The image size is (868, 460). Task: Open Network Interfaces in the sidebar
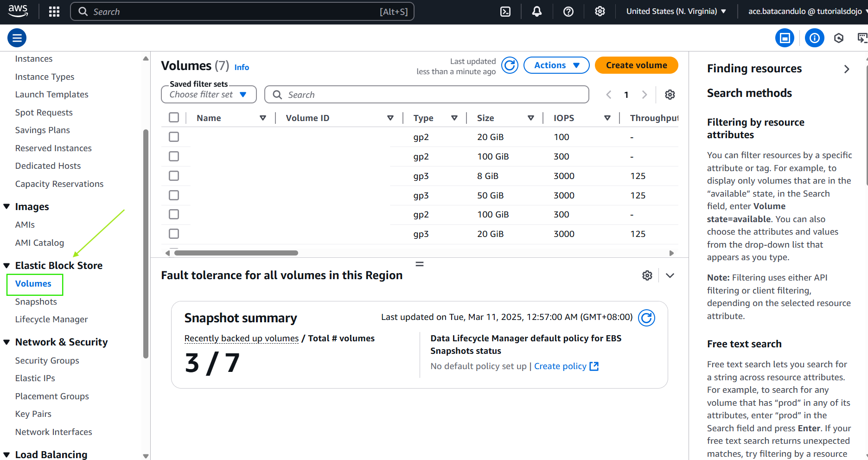[54, 432]
